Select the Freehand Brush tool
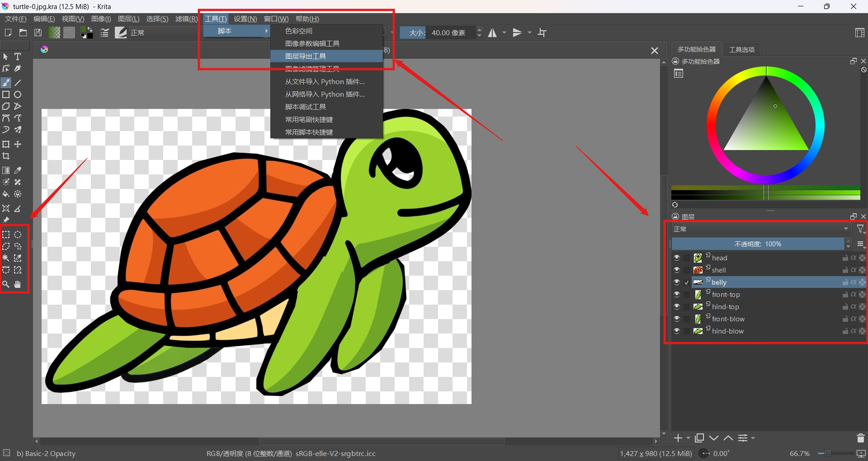Image resolution: width=868 pixels, height=461 pixels. tap(6, 83)
